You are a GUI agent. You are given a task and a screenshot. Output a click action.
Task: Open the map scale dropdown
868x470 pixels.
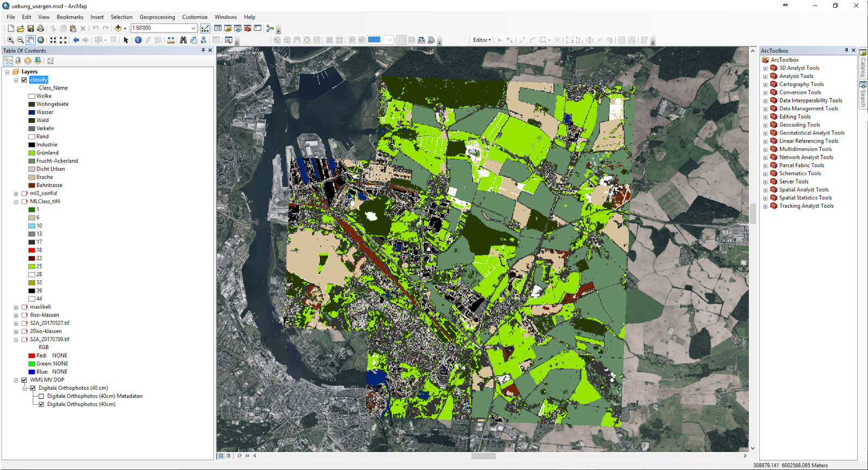pyautogui.click(x=193, y=28)
